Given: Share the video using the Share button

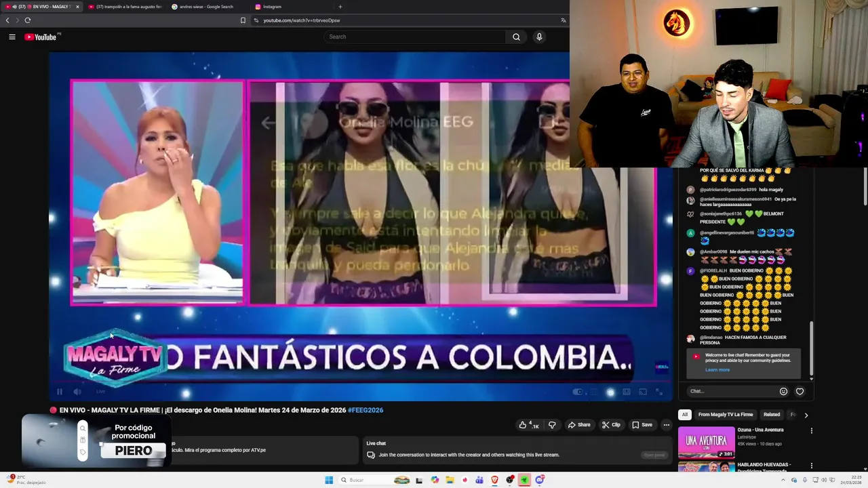Looking at the screenshot, I should pyautogui.click(x=579, y=425).
